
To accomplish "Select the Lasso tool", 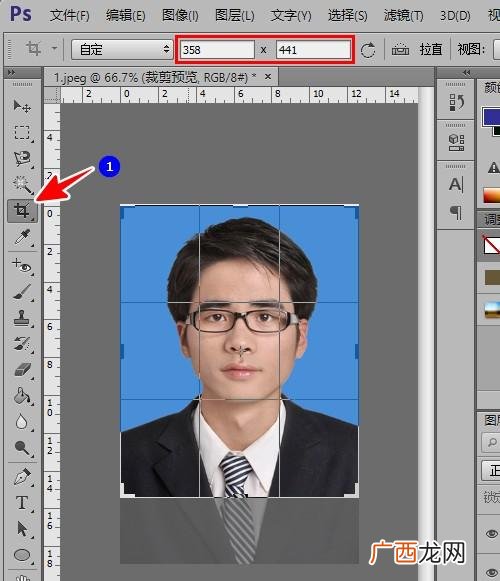I will point(22,159).
